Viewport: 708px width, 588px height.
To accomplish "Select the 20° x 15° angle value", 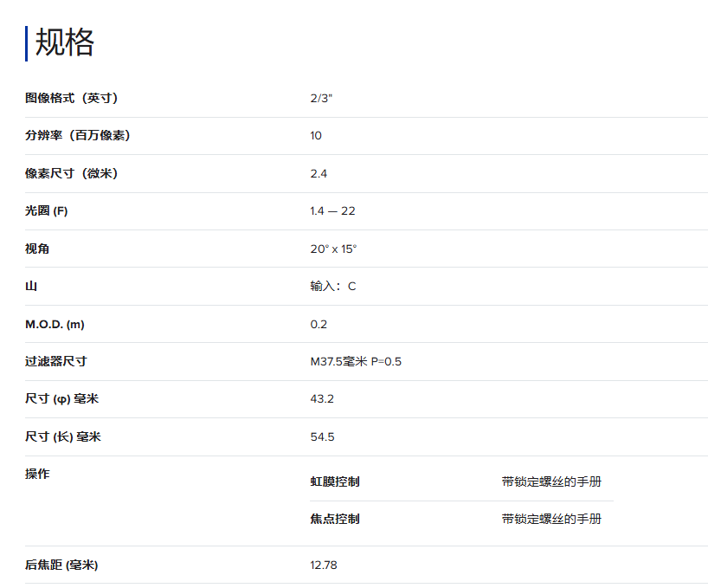I will click(x=333, y=249).
